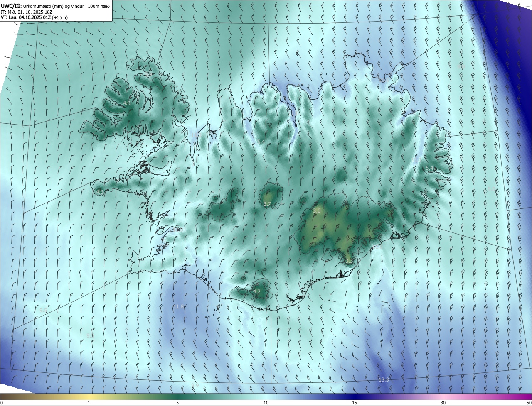This screenshot has height=406, width=532.
Task: Click the 'UWC/IG: Úrkomumætti (mm)' title line
Action: pos(55,5)
